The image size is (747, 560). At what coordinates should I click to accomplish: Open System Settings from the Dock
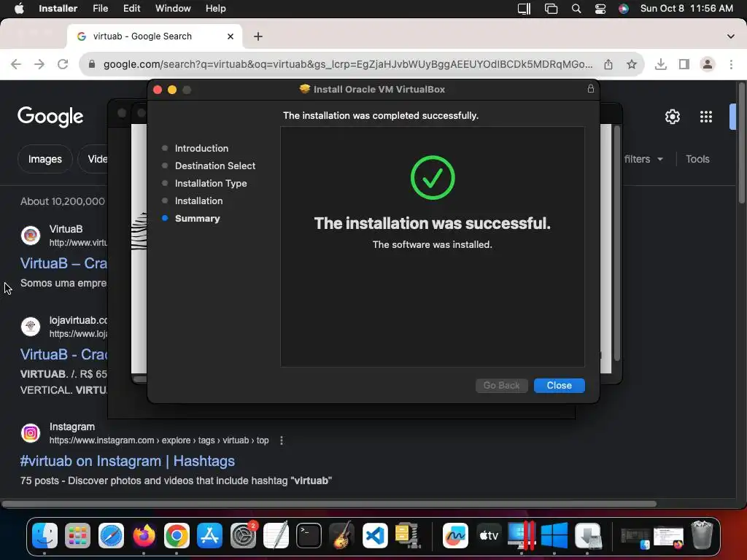coord(243,536)
